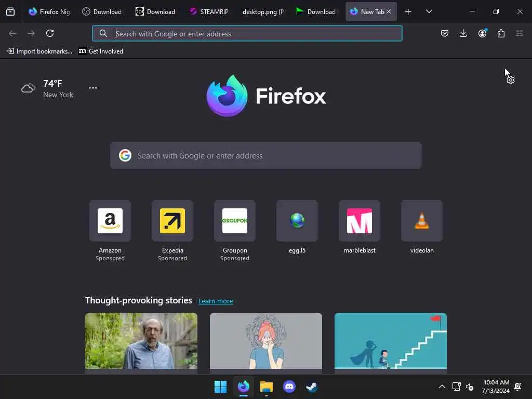Screen dimensions: 532x399
Task: Switch to the Firefox Nightly tab
Action: [x=49, y=11]
